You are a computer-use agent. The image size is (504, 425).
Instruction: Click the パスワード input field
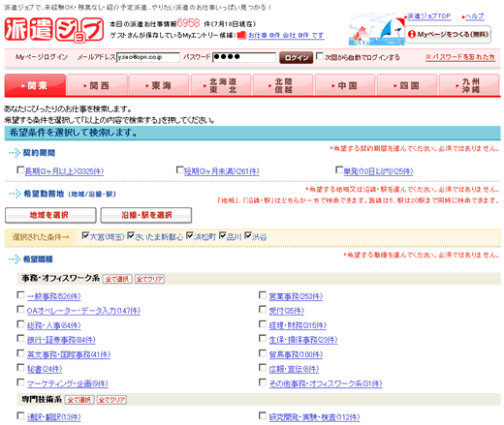coord(244,57)
